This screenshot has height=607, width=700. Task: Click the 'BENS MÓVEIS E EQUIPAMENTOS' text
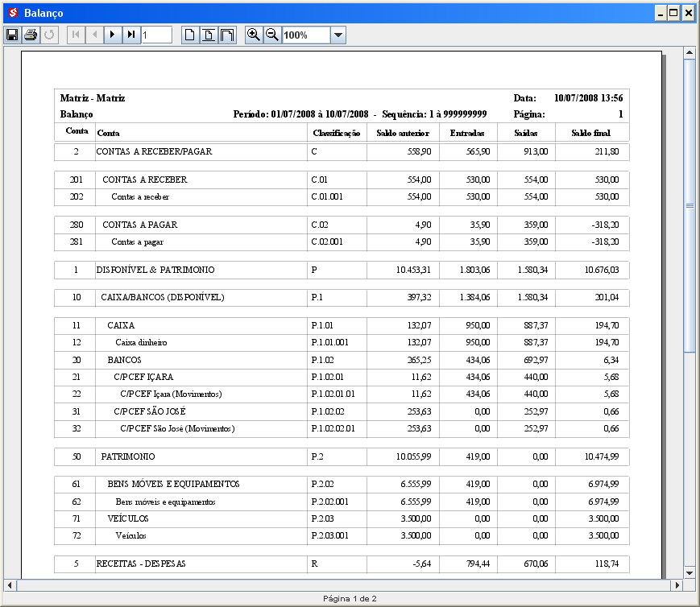pyautogui.click(x=173, y=485)
